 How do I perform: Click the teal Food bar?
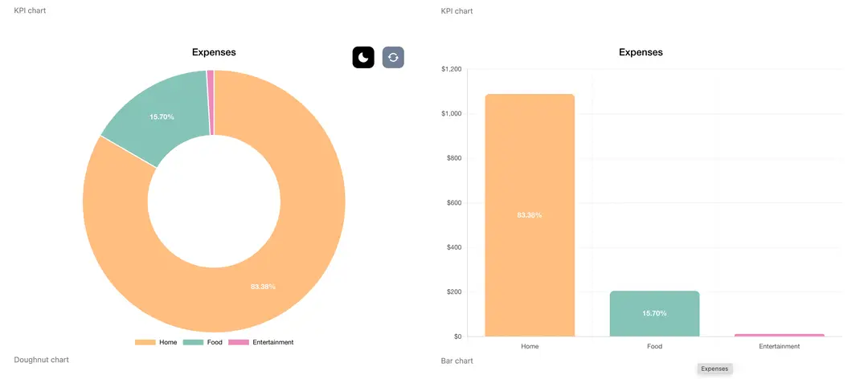654,313
